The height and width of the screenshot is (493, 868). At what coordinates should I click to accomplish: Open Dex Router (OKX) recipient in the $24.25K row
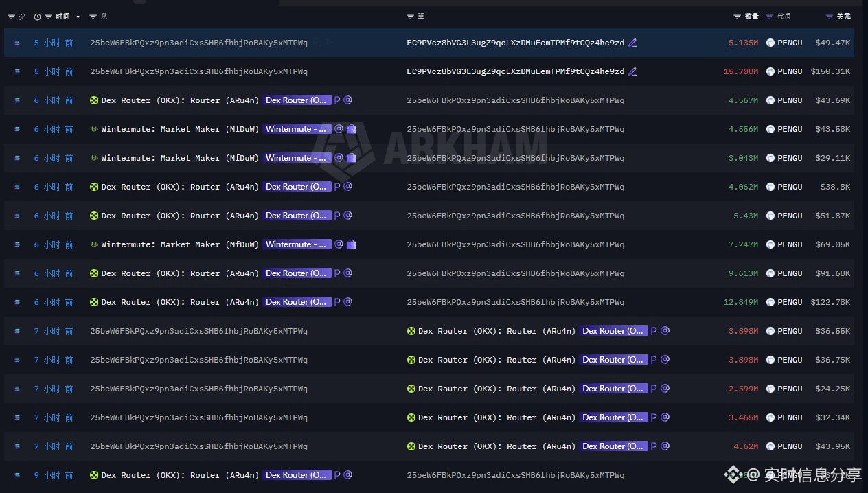click(x=496, y=389)
